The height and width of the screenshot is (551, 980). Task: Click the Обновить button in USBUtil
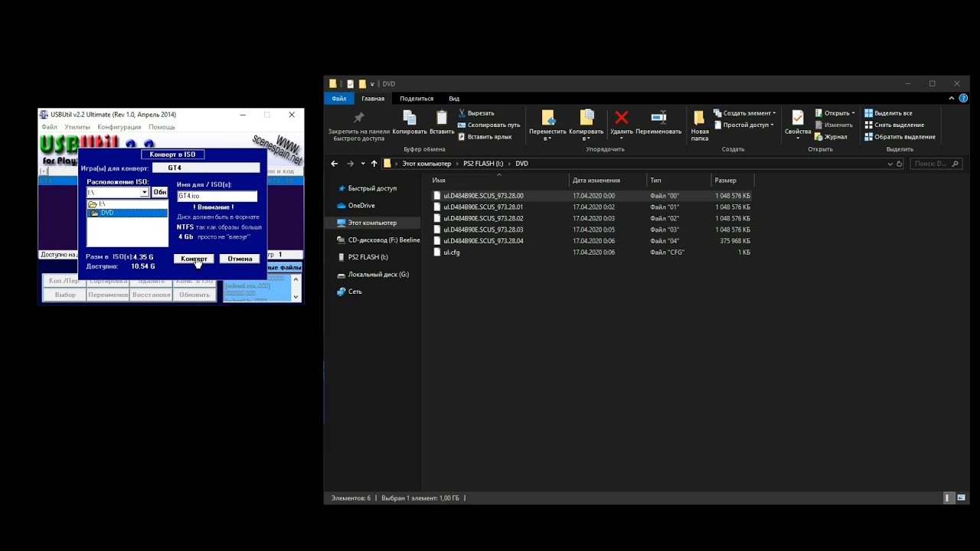point(194,295)
